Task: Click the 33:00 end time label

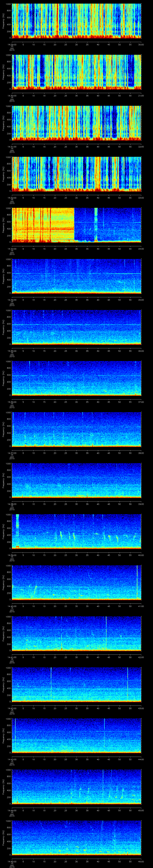Action: [141, 198]
